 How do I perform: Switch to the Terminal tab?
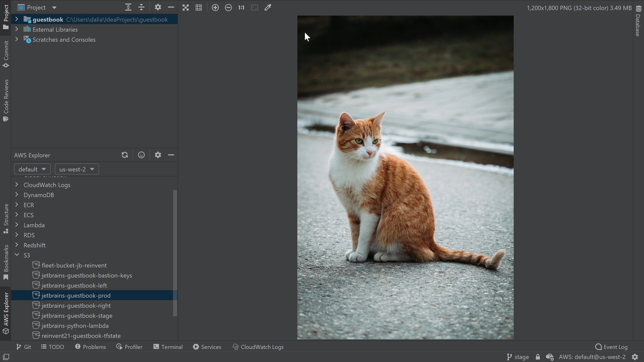point(168,347)
